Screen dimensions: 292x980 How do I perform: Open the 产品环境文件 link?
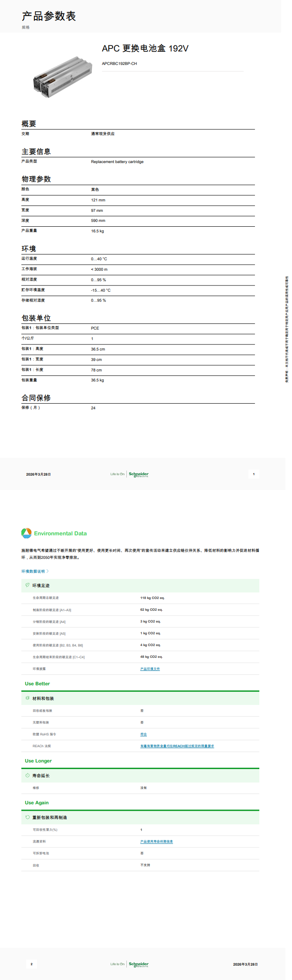[150, 669]
